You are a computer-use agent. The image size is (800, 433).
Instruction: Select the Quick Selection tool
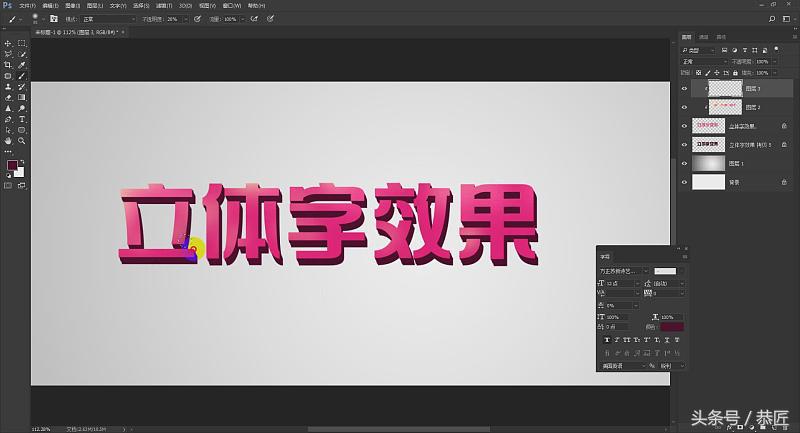tap(21, 55)
